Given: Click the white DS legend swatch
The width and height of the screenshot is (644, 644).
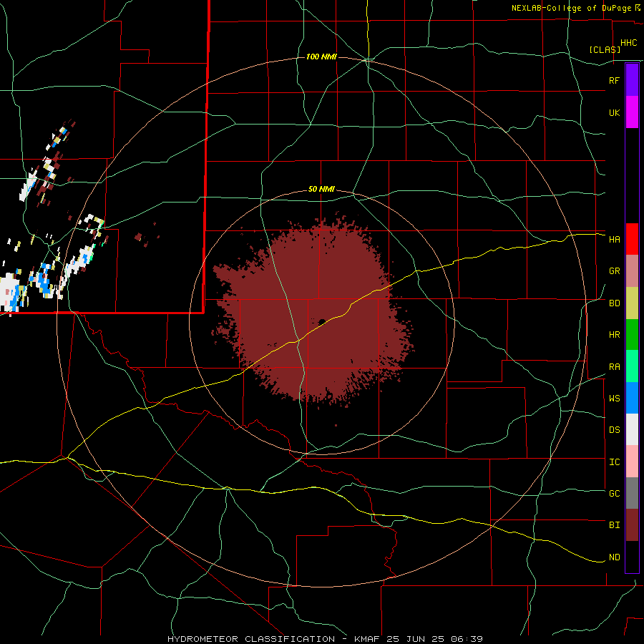Looking at the screenshot, I should point(632,429).
